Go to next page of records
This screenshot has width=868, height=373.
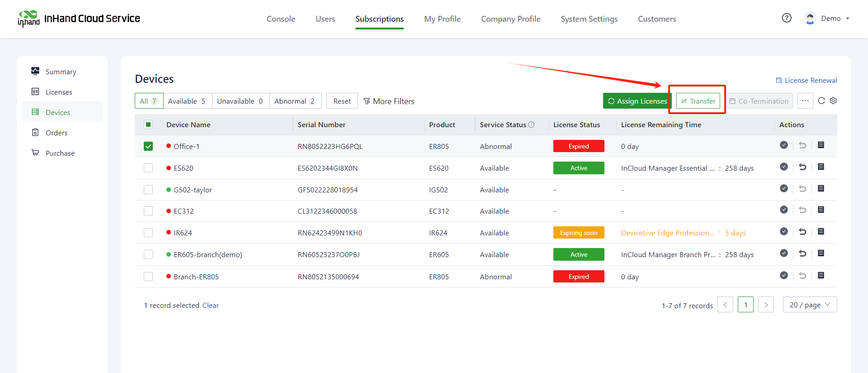[x=766, y=305]
